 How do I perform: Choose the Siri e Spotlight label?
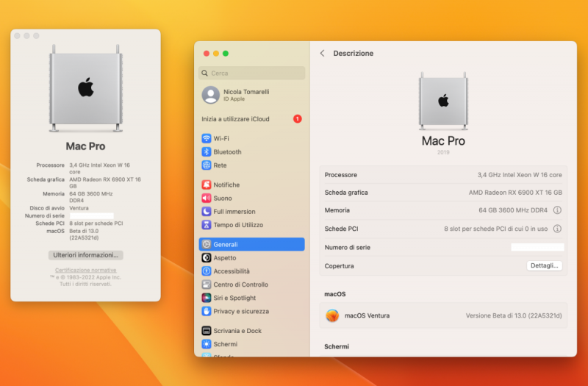tap(234, 298)
